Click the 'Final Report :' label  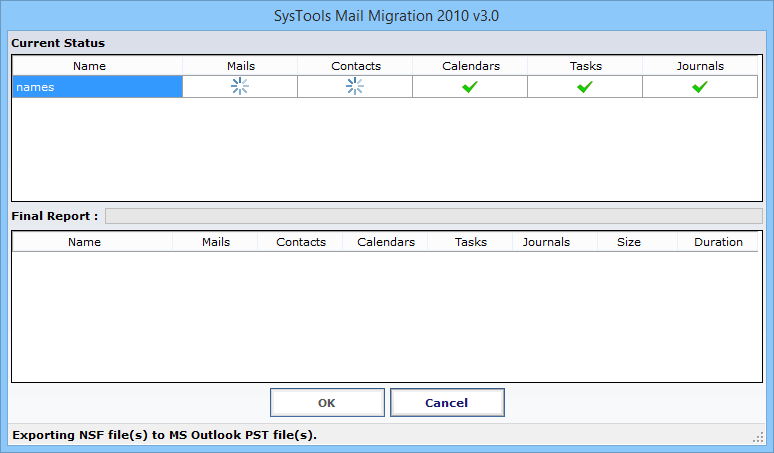pyautogui.click(x=55, y=216)
